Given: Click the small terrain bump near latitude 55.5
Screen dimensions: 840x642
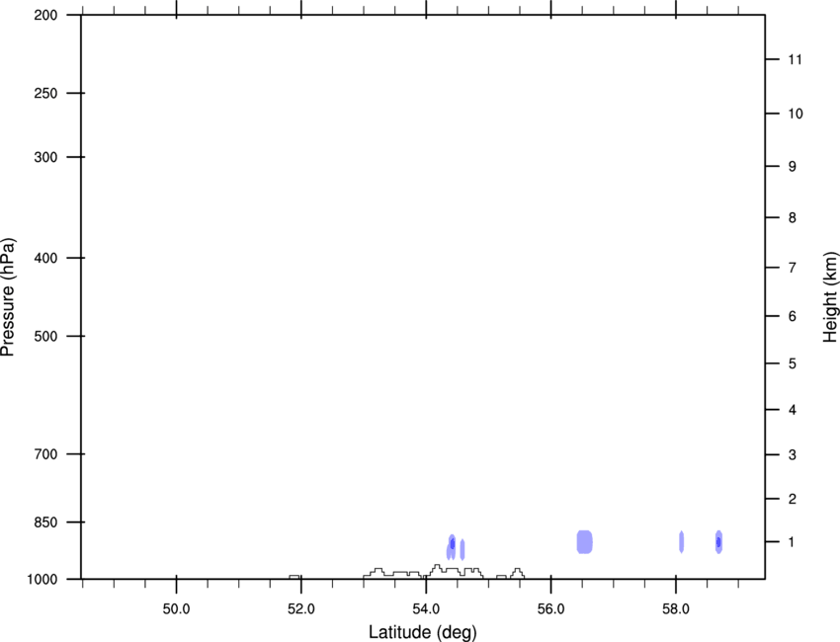Looking at the screenshot, I should pos(517,574).
